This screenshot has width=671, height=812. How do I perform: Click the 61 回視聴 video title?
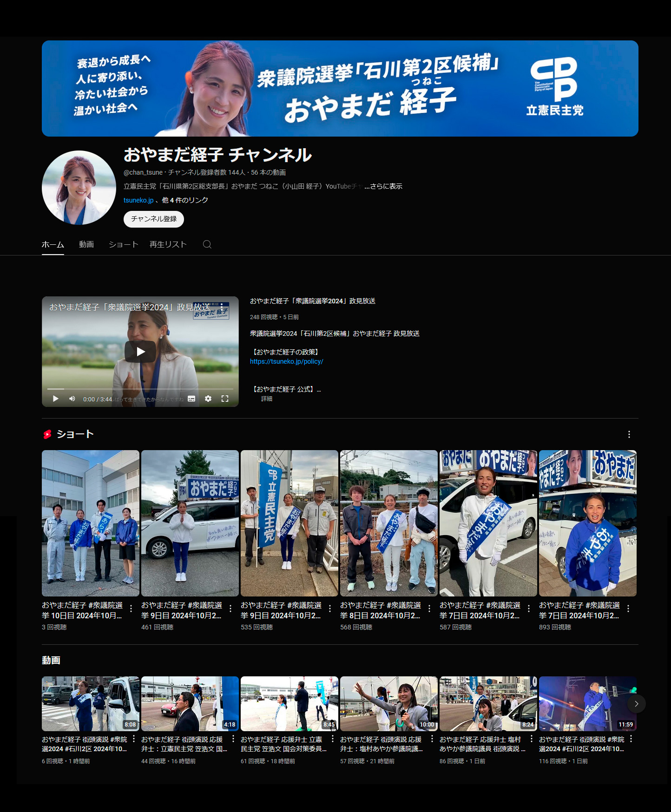pos(284,744)
